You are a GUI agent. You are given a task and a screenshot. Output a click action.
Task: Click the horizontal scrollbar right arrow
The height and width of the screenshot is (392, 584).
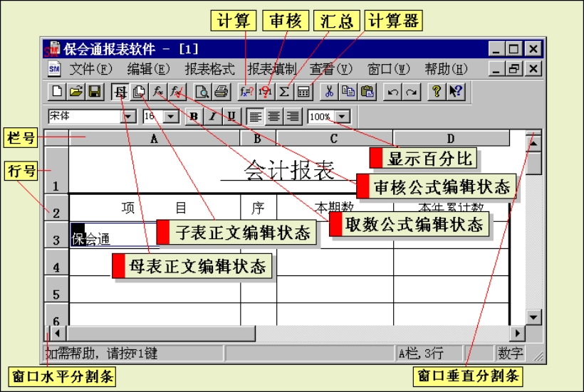coord(517,333)
